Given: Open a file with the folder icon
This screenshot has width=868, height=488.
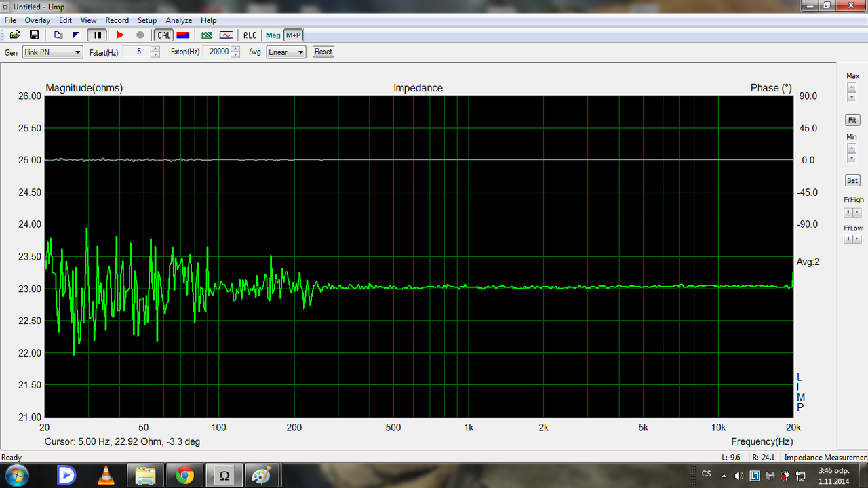Looking at the screenshot, I should point(14,35).
